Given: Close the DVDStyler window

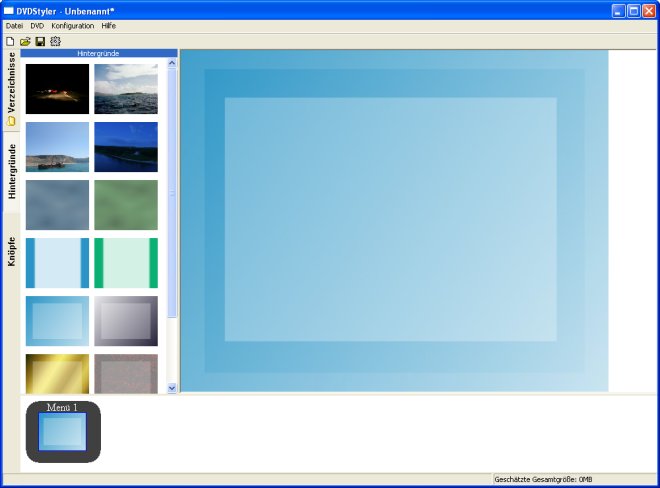Looking at the screenshot, I should coord(649,11).
